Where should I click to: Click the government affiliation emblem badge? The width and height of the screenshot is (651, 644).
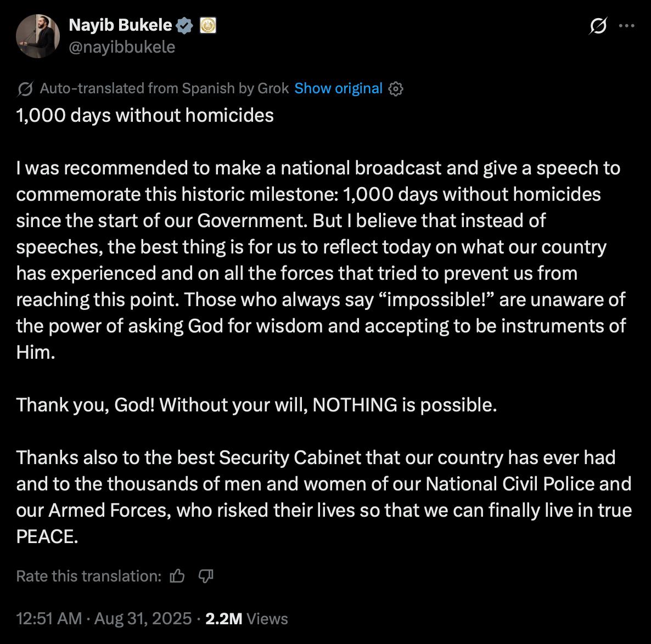(207, 26)
